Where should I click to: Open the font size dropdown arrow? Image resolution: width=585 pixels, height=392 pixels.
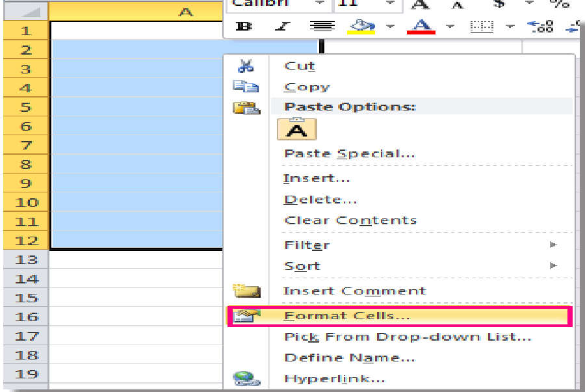390,3
